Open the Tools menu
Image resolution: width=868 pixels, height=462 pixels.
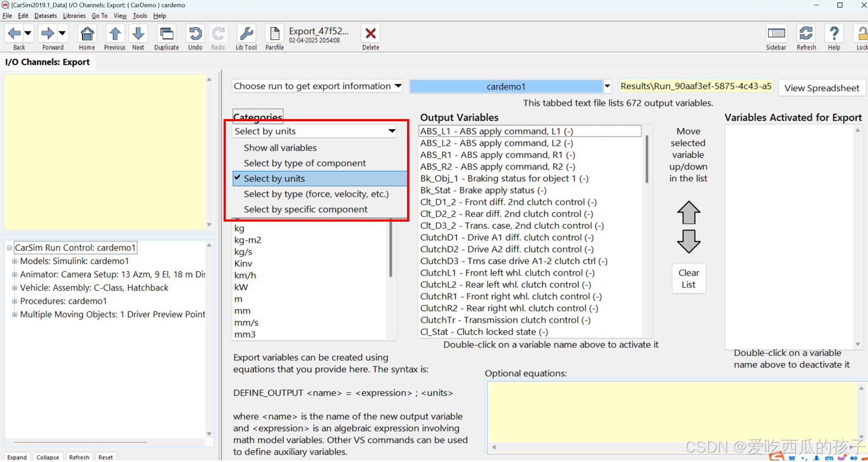pyautogui.click(x=140, y=16)
